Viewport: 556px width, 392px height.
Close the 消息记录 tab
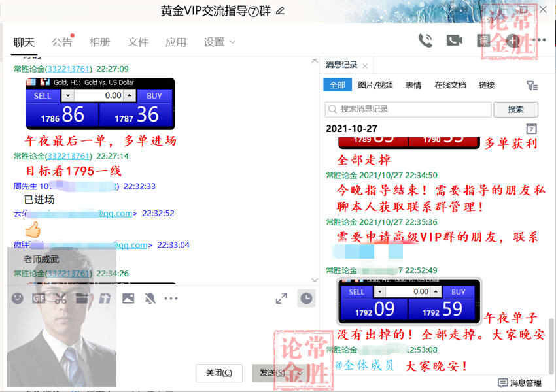pos(365,66)
